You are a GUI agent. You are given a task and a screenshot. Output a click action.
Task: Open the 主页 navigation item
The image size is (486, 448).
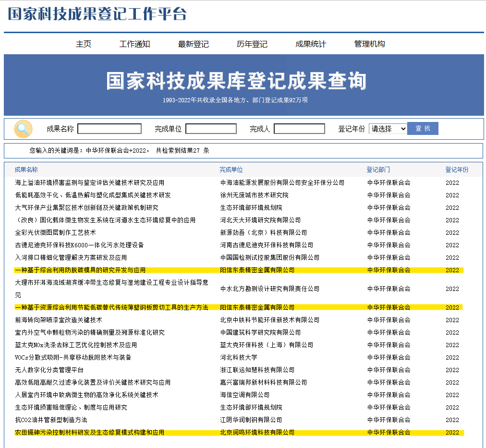pyautogui.click(x=84, y=44)
